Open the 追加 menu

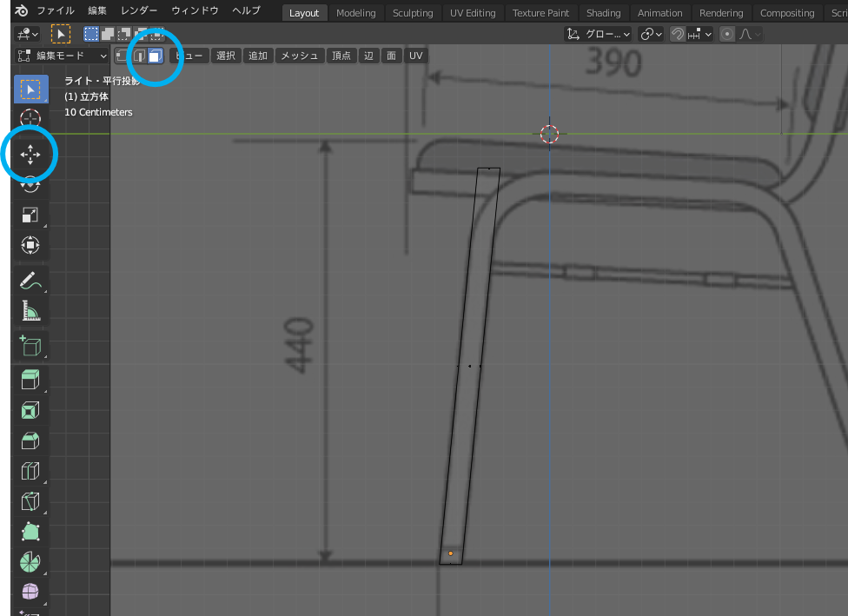coord(257,56)
